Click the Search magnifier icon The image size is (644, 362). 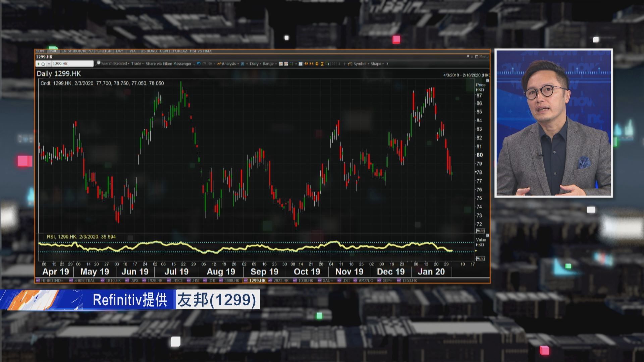pos(98,63)
